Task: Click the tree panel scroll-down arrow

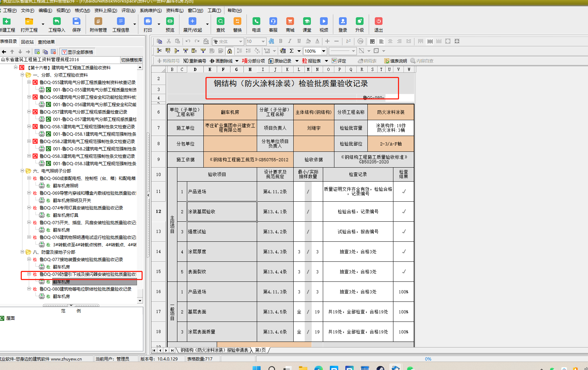Action: 140,300
